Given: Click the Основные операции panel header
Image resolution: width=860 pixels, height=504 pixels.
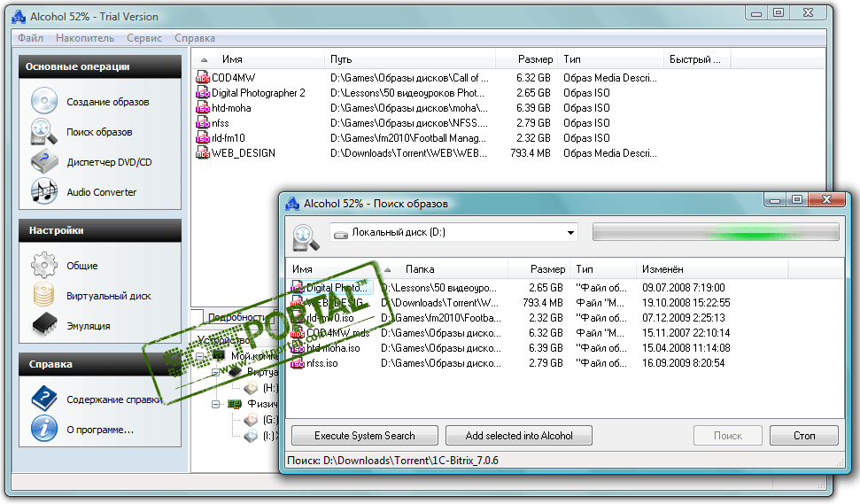Looking at the screenshot, I should click(x=100, y=66).
